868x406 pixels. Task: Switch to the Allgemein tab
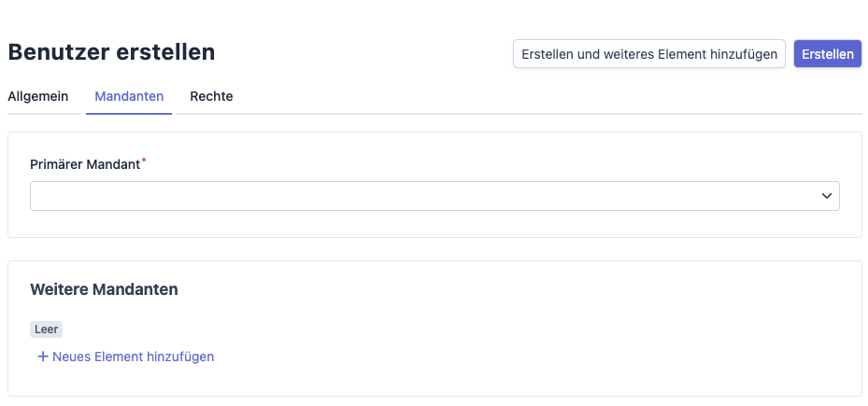[37, 96]
